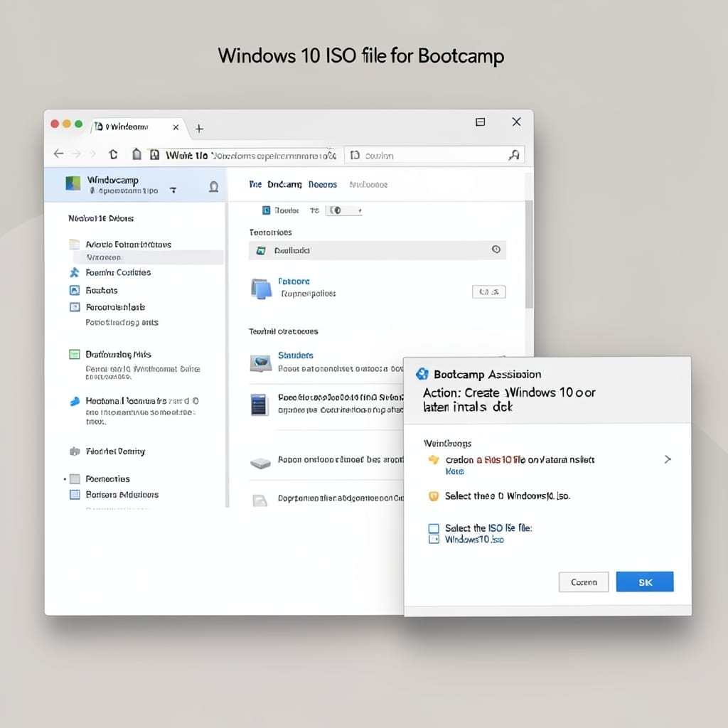Click the square window button in title bar
This screenshot has width=728, height=728.
point(481,122)
